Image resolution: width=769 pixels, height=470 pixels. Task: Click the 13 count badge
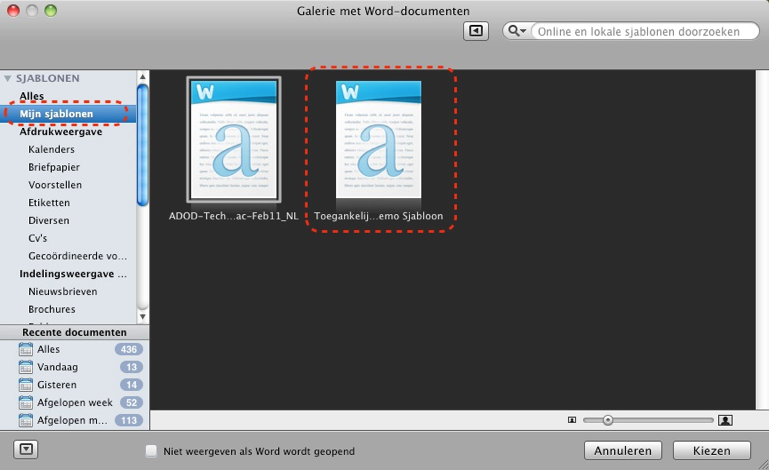click(131, 367)
